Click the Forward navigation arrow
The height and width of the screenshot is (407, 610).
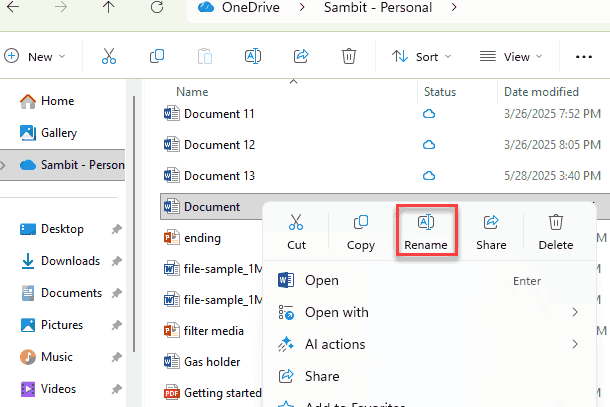[x=61, y=7]
